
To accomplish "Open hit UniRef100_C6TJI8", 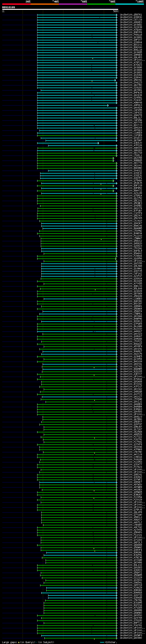I will (x=131, y=20).
